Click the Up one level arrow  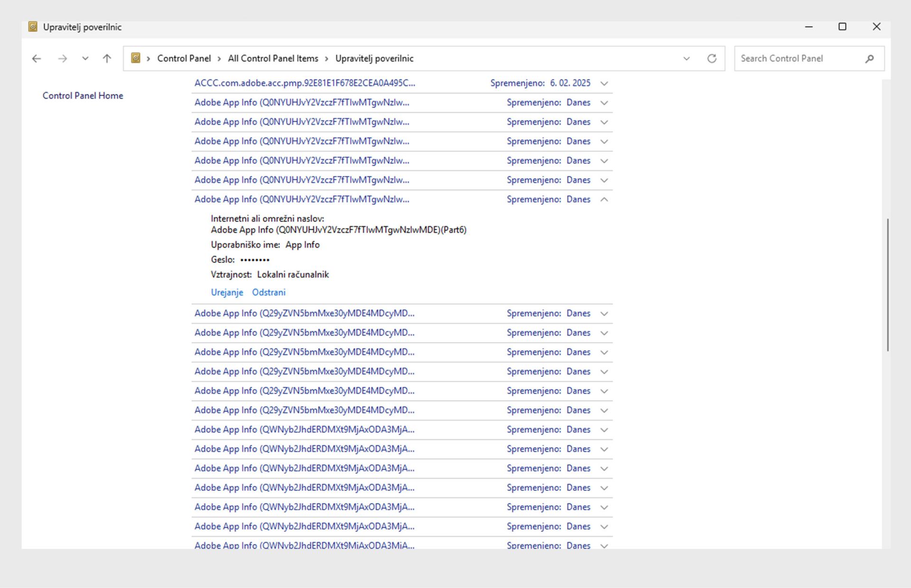pos(107,59)
